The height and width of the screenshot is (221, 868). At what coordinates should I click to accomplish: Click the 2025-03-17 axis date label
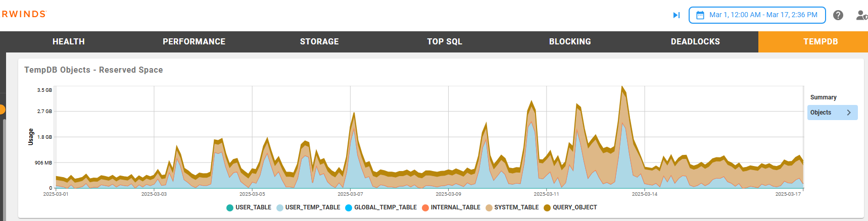click(x=788, y=194)
